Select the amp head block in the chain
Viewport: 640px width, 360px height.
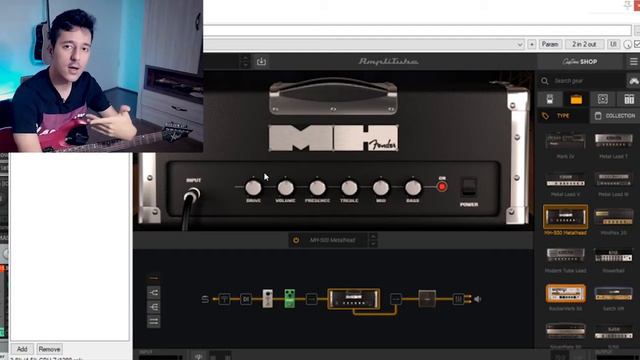[x=353, y=299]
